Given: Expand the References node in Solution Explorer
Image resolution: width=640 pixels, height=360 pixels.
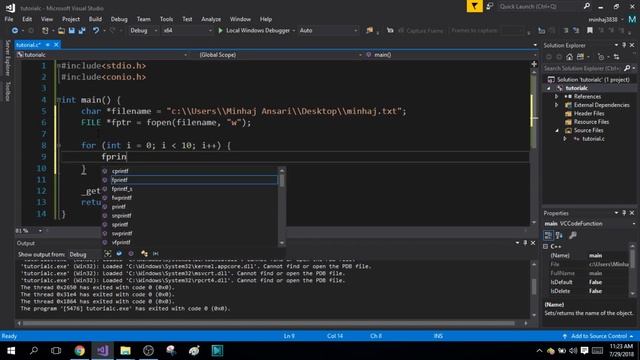Looking at the screenshot, I should tap(556, 97).
